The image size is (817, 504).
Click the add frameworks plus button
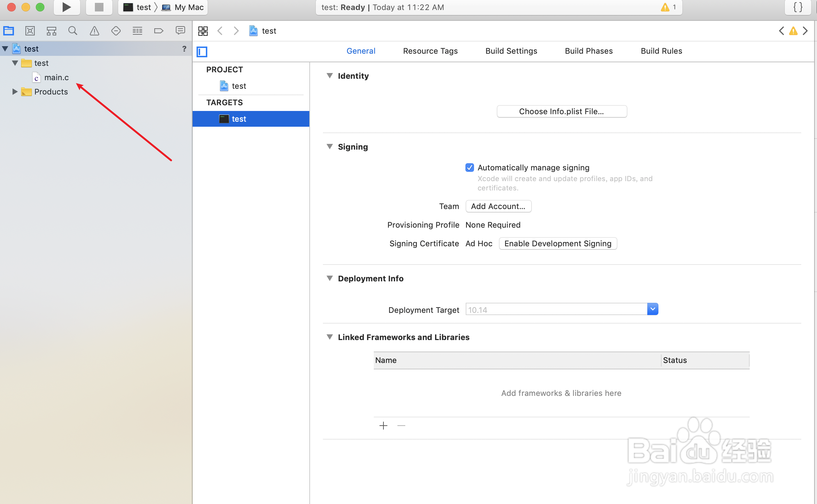383,425
